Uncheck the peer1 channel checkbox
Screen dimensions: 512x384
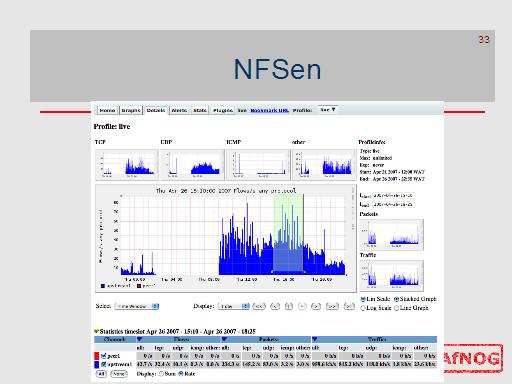click(x=104, y=356)
